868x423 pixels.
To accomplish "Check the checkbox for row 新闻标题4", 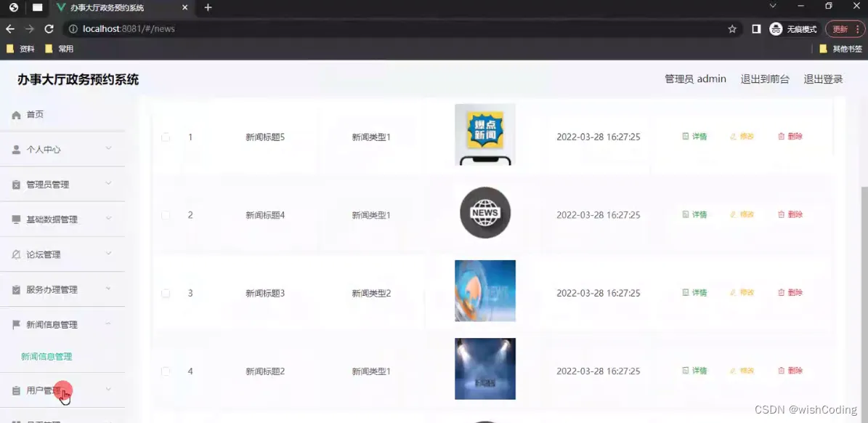I will (166, 215).
